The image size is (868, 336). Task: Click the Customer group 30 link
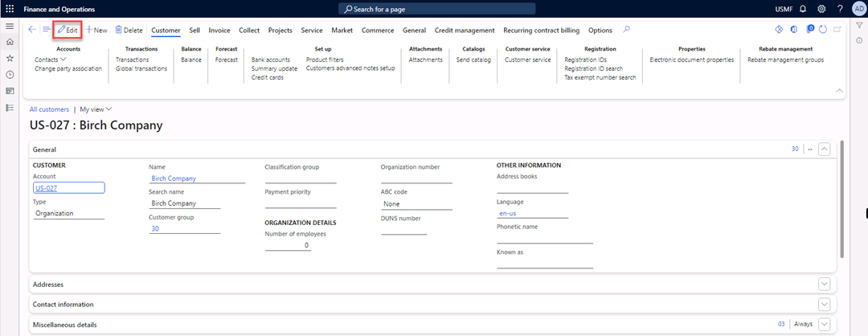click(155, 228)
